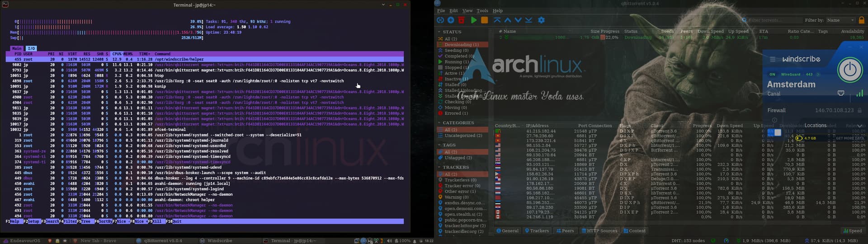Screen dimensions: 868x244
Task: Click the Windscribe firewall lock icon
Action: [859, 110]
